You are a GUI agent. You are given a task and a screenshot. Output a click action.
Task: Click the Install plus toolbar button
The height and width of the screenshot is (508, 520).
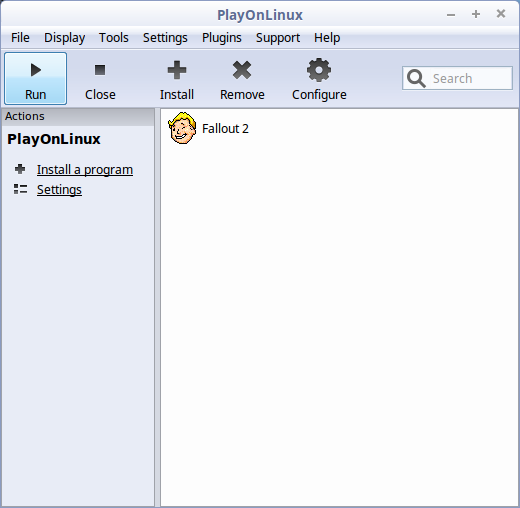coord(177,79)
